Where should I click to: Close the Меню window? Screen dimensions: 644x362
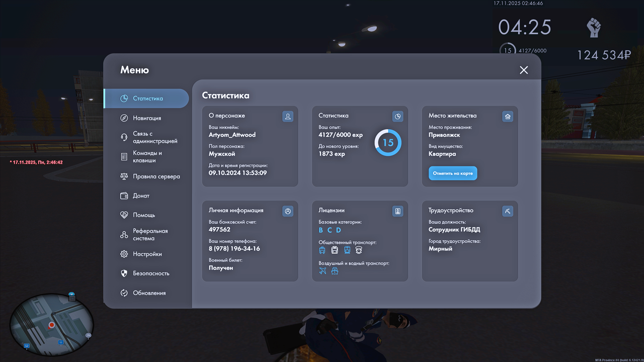point(524,70)
